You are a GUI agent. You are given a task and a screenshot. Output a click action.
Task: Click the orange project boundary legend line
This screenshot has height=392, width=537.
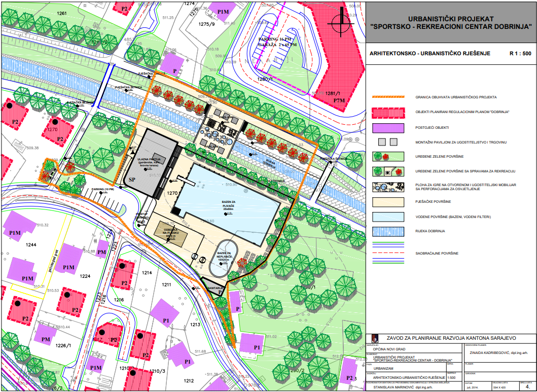(388, 97)
